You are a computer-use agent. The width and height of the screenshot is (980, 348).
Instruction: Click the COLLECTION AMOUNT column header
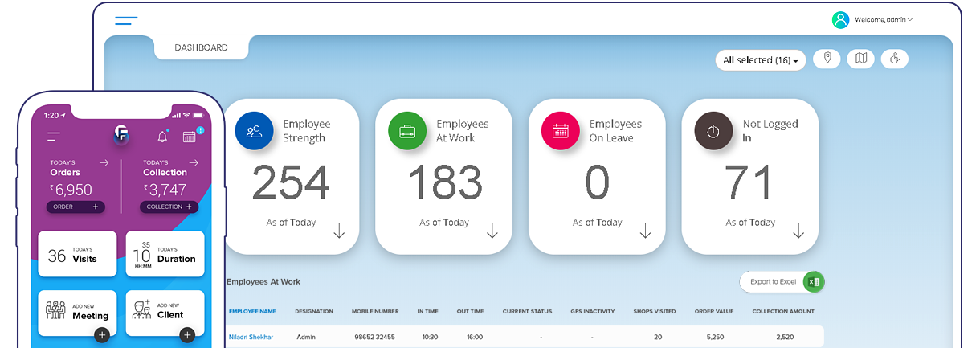coord(783,311)
